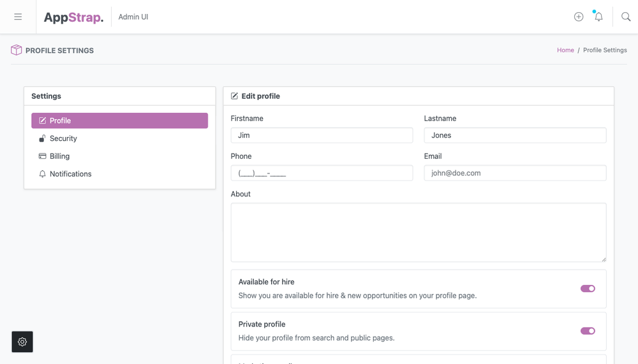Viewport: 638px width, 364px height.
Task: Click the Profile Settings cube icon
Action: (17, 50)
